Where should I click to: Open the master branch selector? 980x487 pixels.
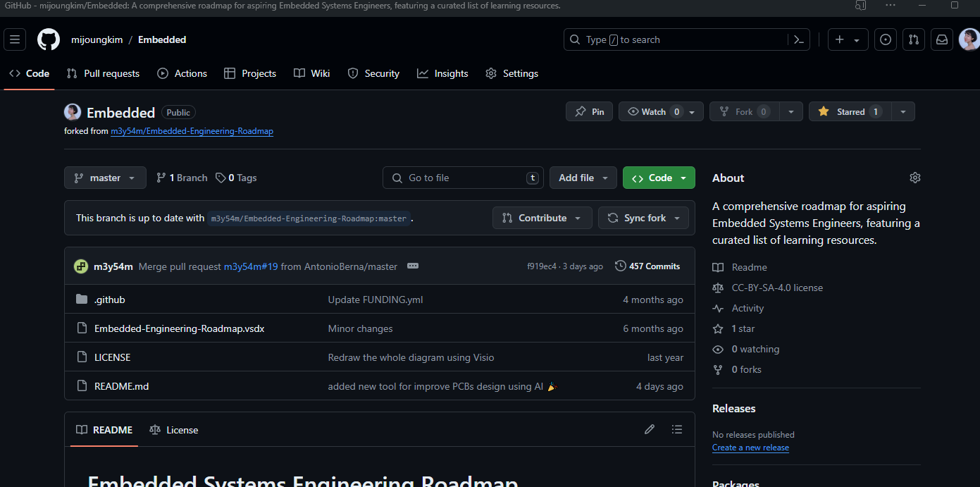tap(105, 178)
